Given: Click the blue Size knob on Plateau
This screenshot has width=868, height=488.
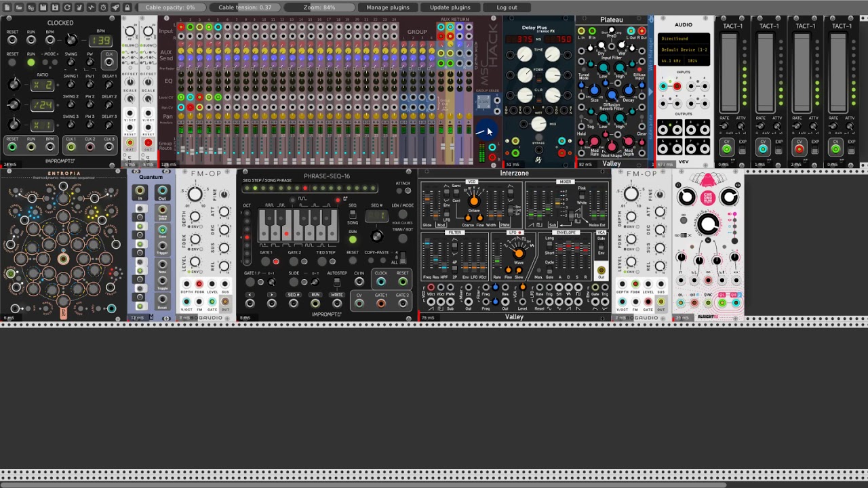Looking at the screenshot, I should [x=595, y=90].
